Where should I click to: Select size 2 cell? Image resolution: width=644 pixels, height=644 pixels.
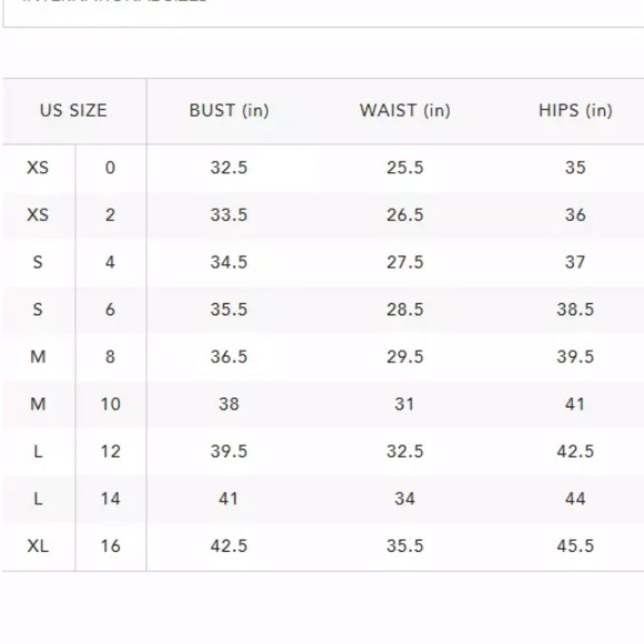coord(110,215)
